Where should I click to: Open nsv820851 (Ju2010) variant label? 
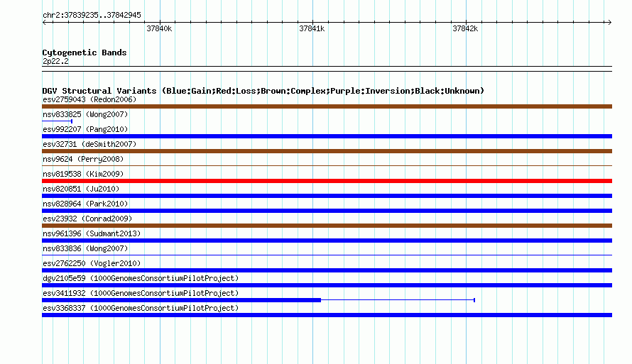point(81,189)
